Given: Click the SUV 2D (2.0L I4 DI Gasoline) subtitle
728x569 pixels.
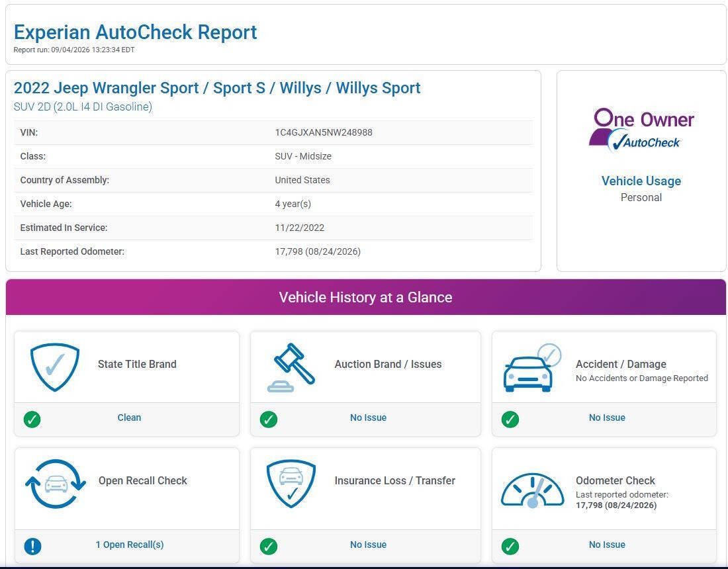Looking at the screenshot, I should (x=83, y=107).
